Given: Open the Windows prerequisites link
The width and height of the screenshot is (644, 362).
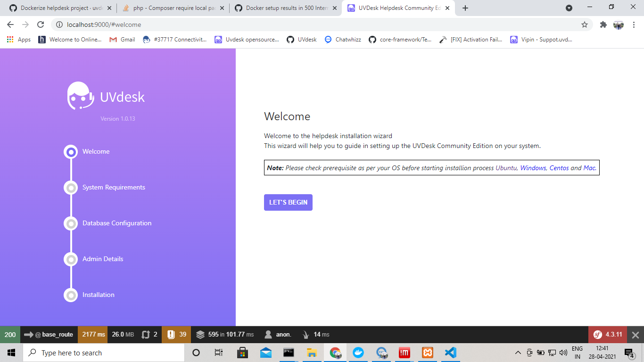Looking at the screenshot, I should pos(533,167).
